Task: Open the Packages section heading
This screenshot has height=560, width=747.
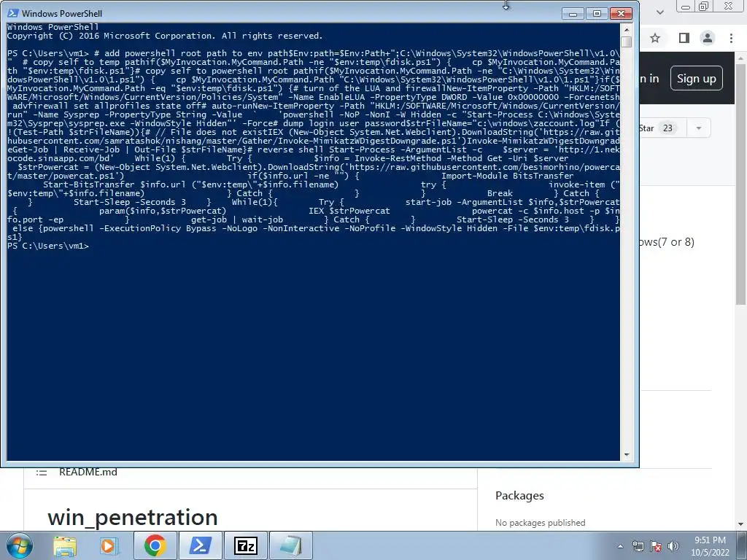Action: [x=519, y=496]
